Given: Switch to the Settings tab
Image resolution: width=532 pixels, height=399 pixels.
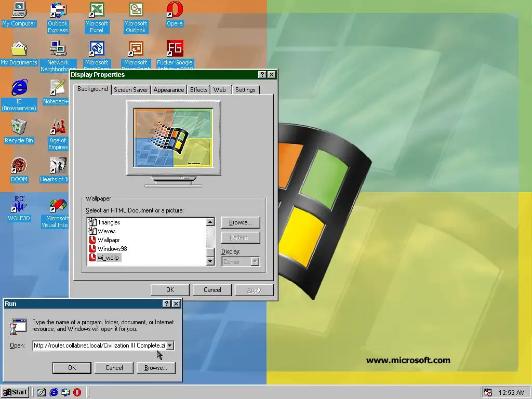Looking at the screenshot, I should 245,90.
